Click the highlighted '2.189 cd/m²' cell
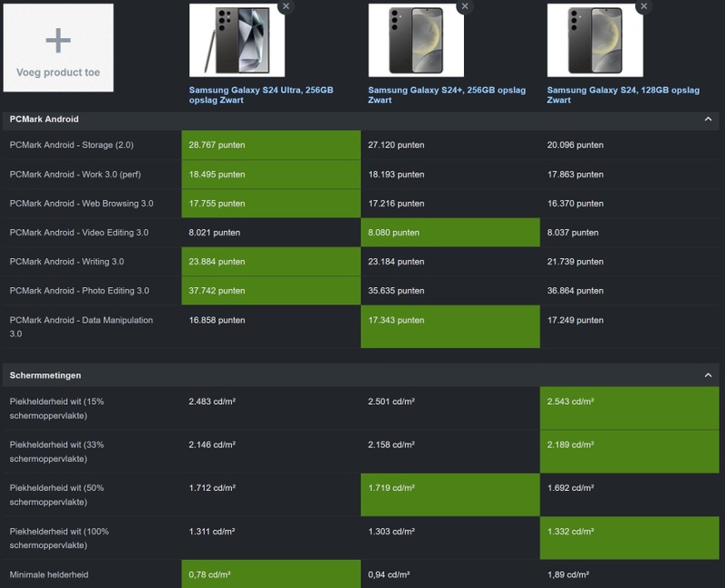The height and width of the screenshot is (588, 725). pos(629,451)
